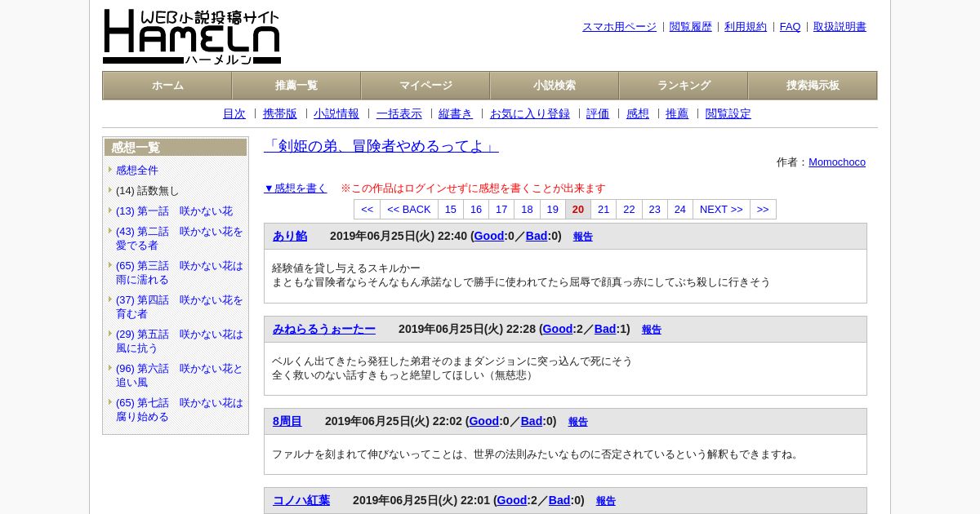
Task: Jump to the first page with <<
Action: click(x=367, y=210)
